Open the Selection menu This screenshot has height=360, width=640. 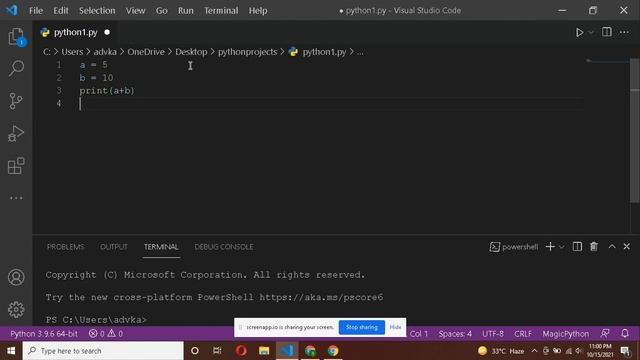coord(97,11)
